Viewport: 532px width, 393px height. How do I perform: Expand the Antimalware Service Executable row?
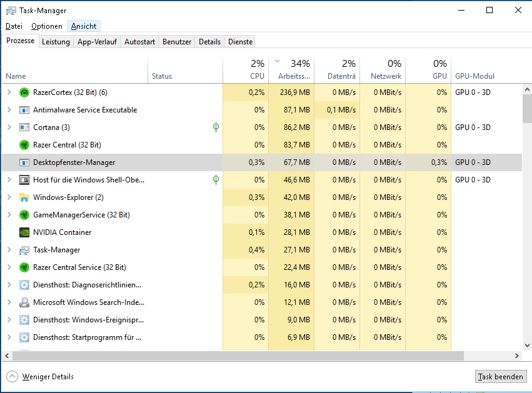(x=9, y=110)
